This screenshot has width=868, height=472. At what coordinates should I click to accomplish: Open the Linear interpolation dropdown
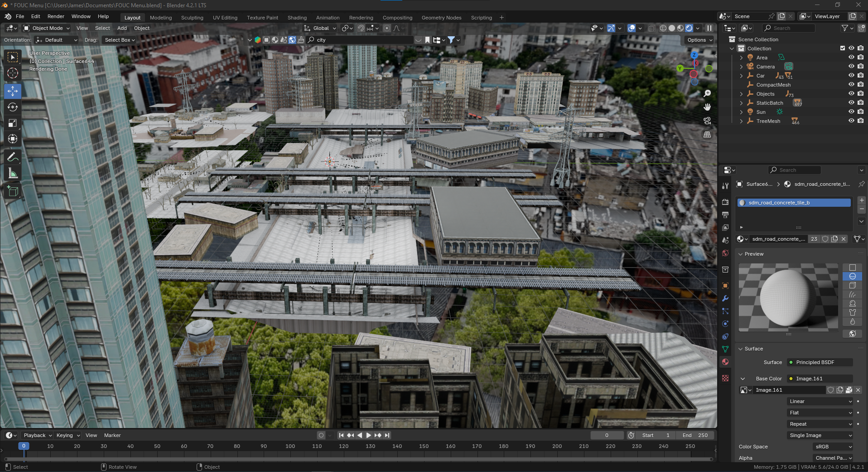820,401
